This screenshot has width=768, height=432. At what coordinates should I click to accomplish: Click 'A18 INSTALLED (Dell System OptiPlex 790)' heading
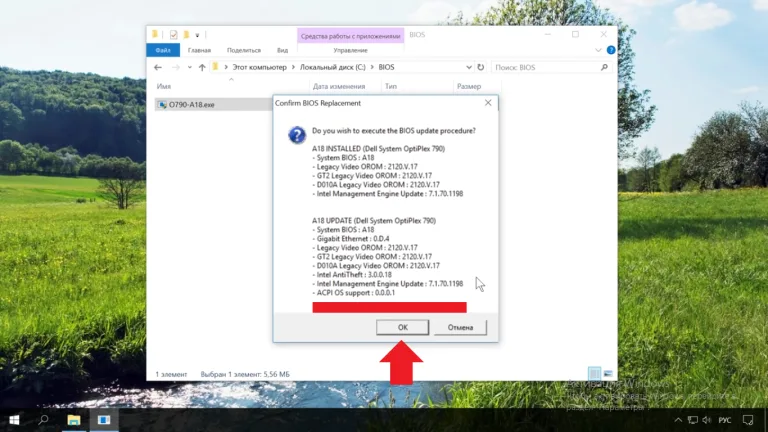point(378,148)
